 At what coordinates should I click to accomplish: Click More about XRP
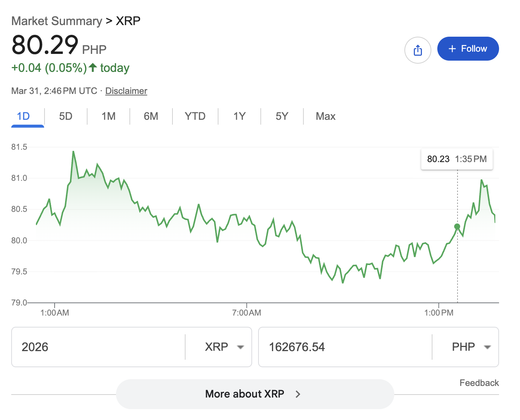245,394
